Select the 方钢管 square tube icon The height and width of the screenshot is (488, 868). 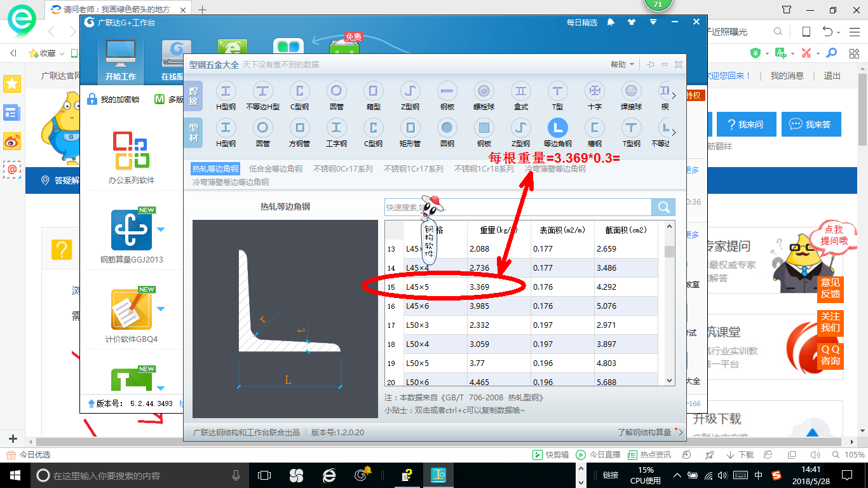pyautogui.click(x=300, y=127)
